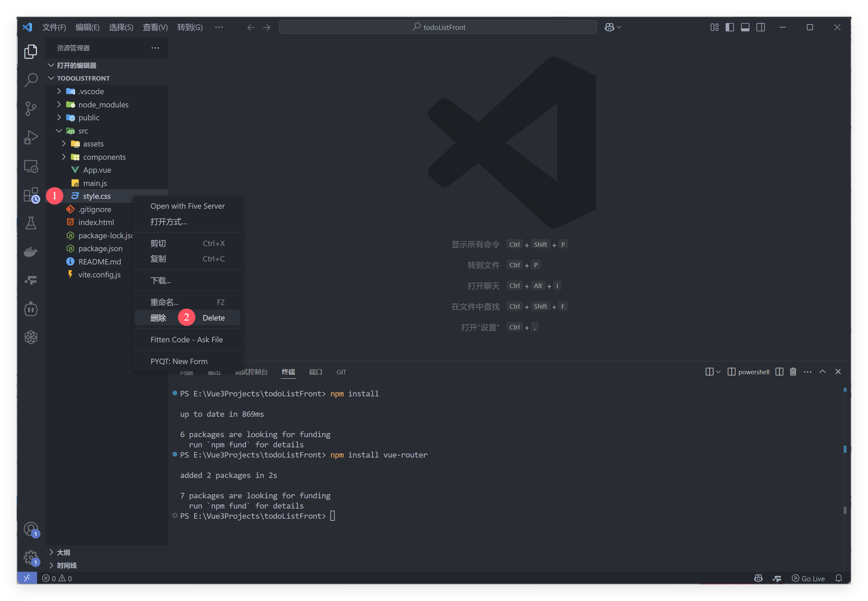Go back in editor navigation history
Image resolution: width=868 pixels, height=601 pixels.
(x=251, y=28)
